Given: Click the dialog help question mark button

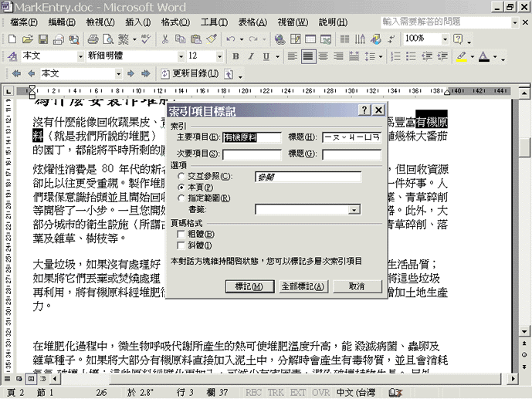Looking at the screenshot, I should click(364, 110).
